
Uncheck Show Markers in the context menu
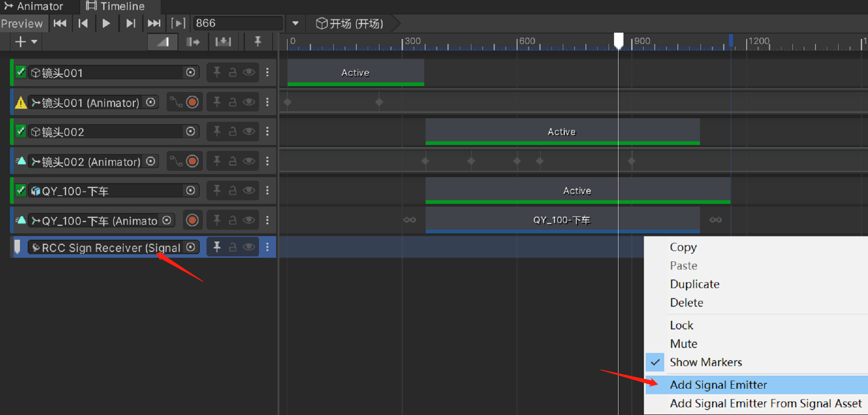click(x=705, y=362)
